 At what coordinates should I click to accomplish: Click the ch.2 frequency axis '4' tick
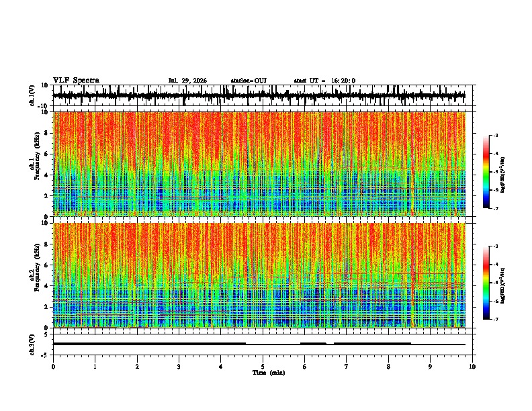pos(46,286)
